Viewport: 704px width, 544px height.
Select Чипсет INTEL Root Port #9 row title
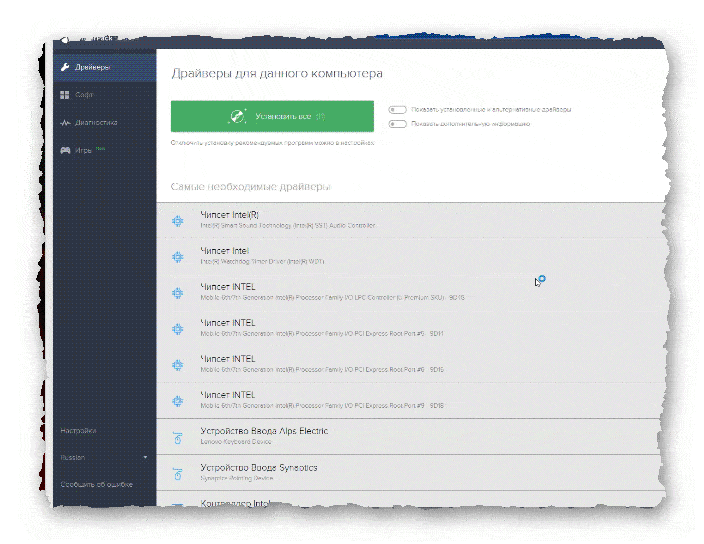pos(228,395)
